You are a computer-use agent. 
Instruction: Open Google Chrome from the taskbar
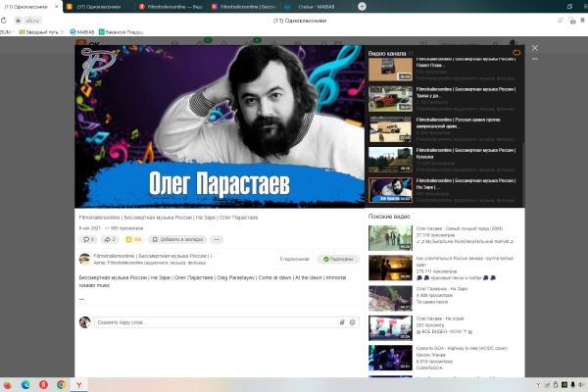click(61, 385)
